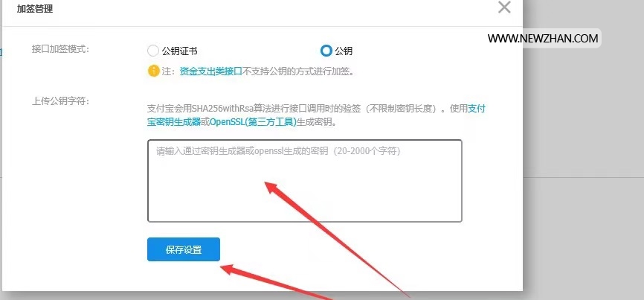This screenshot has height=300, width=644.
Task: Close the 加签管理 dialog
Action: click(504, 7)
